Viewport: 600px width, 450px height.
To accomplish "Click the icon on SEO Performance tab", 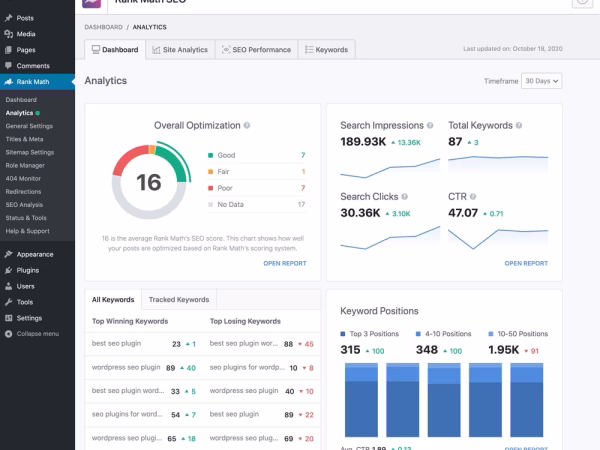I will [x=226, y=49].
